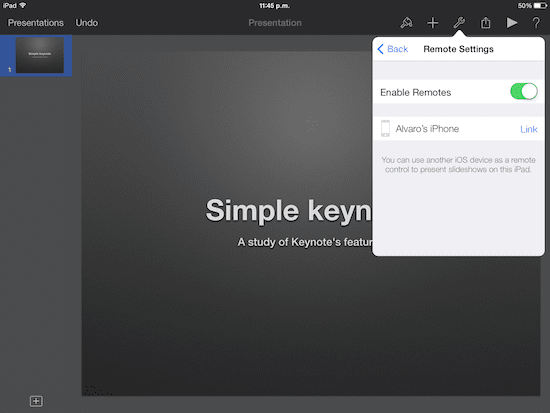Select slide 1 thumbnail

click(x=40, y=55)
